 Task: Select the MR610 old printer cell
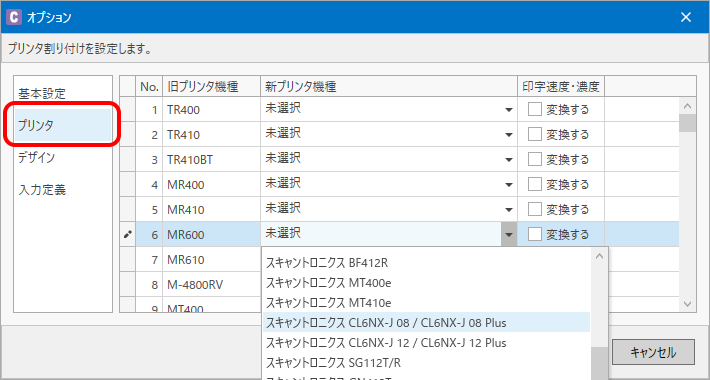click(x=211, y=260)
